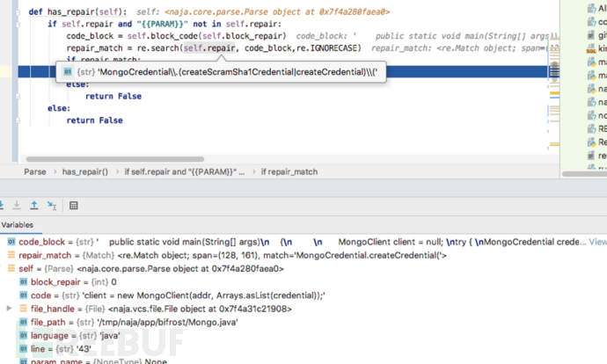Click the View link for code_block

[596, 241]
